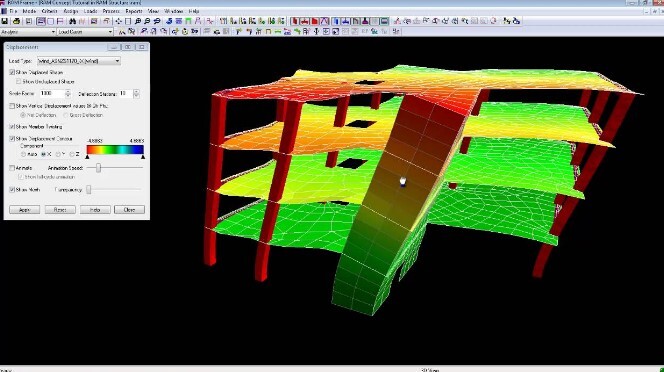The image size is (664, 372).
Task: Click the Apply button
Action: [x=25, y=210]
